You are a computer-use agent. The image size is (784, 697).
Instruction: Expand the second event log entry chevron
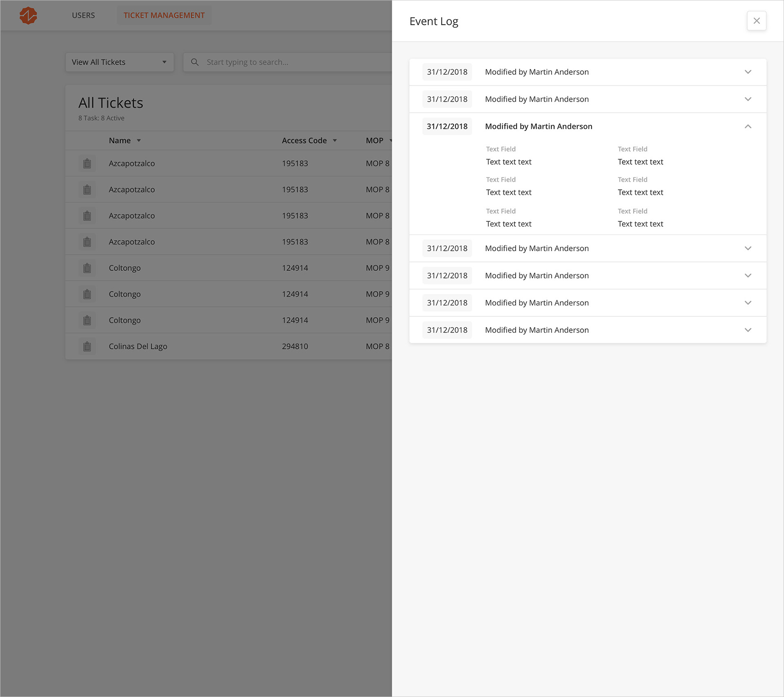(748, 99)
